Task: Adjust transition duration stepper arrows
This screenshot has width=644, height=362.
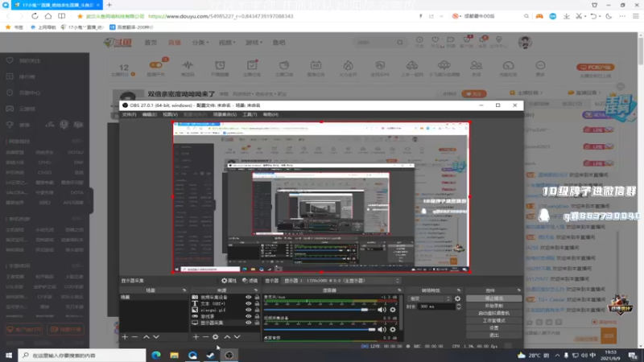Action: [458, 306]
